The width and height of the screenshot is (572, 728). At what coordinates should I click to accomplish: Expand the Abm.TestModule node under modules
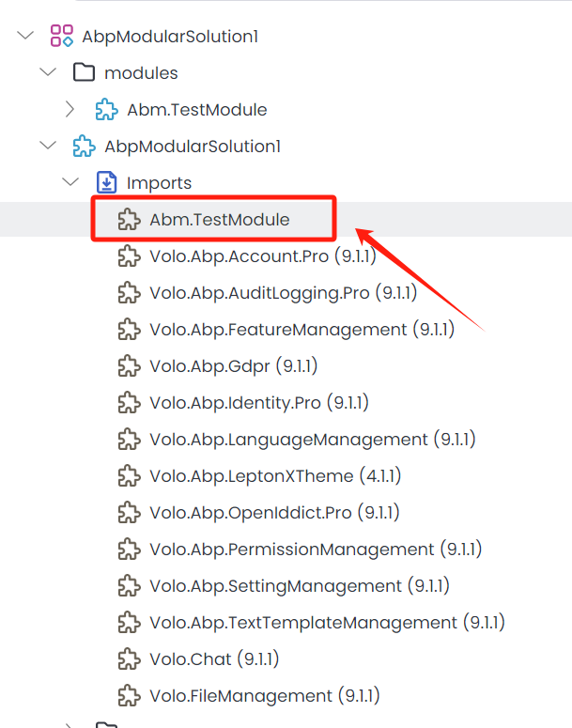coord(70,110)
